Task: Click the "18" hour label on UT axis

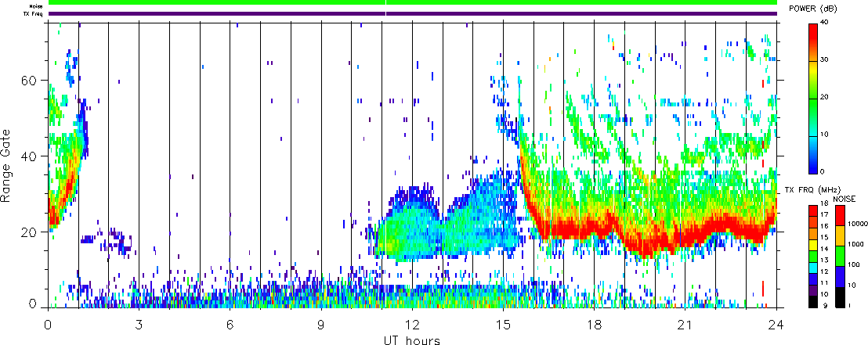Action: pos(595,324)
